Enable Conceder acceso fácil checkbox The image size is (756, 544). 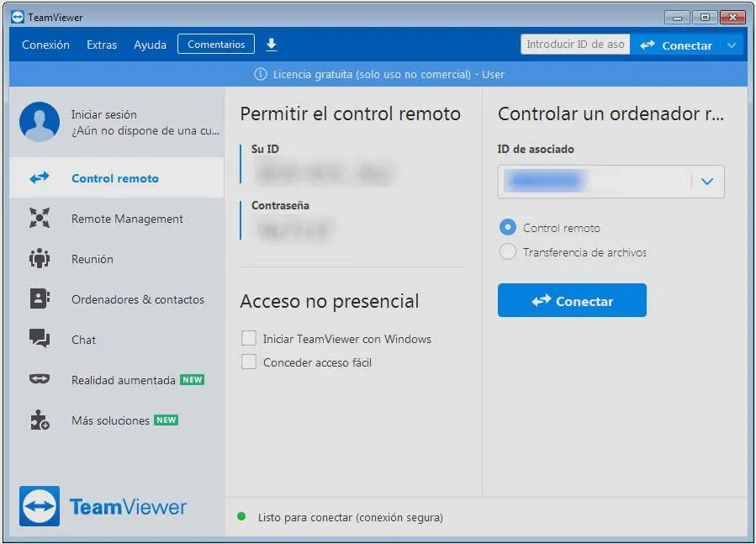pyautogui.click(x=249, y=362)
